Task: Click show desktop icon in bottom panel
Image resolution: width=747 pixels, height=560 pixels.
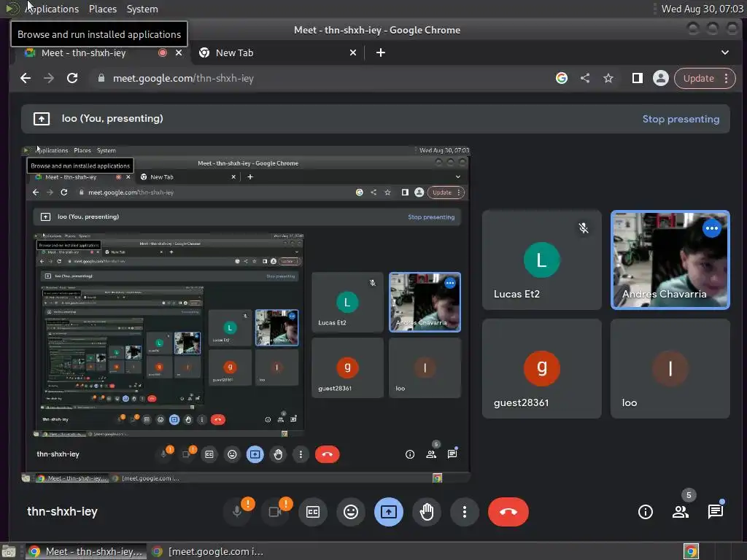Action: pos(9,551)
